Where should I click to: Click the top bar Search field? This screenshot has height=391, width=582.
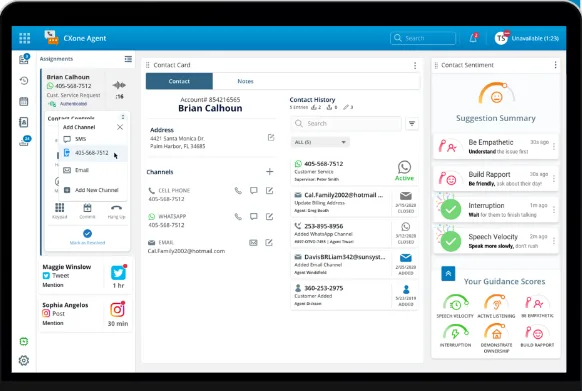click(x=423, y=38)
